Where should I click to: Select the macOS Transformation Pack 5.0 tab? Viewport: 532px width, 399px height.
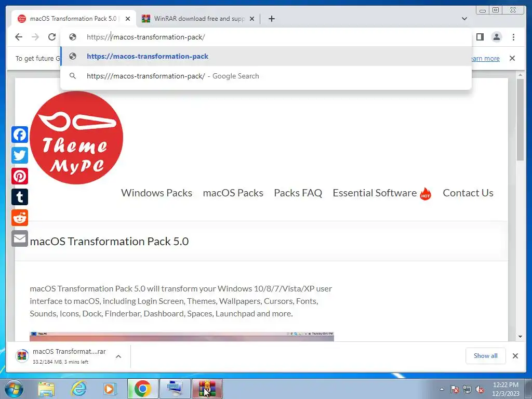click(74, 19)
